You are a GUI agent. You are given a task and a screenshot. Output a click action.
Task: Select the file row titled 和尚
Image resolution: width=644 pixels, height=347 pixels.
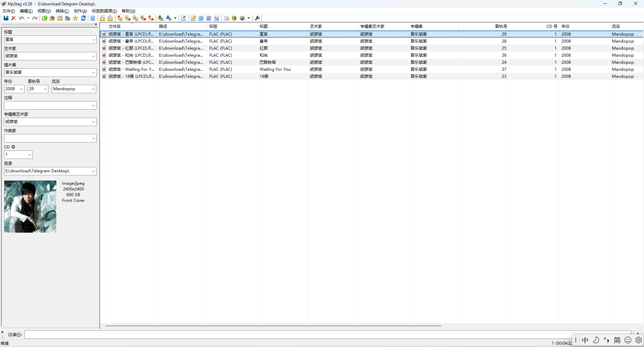coord(372,55)
